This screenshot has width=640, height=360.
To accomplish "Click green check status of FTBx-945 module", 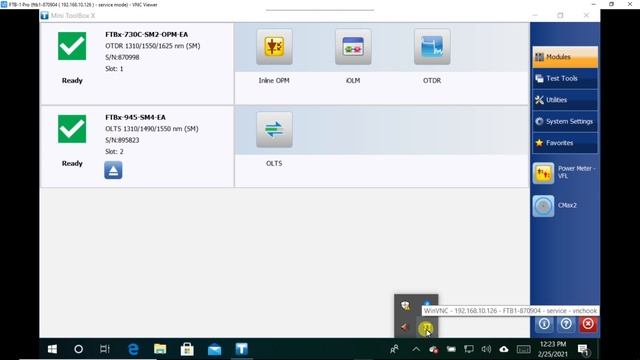I will coord(72,129).
